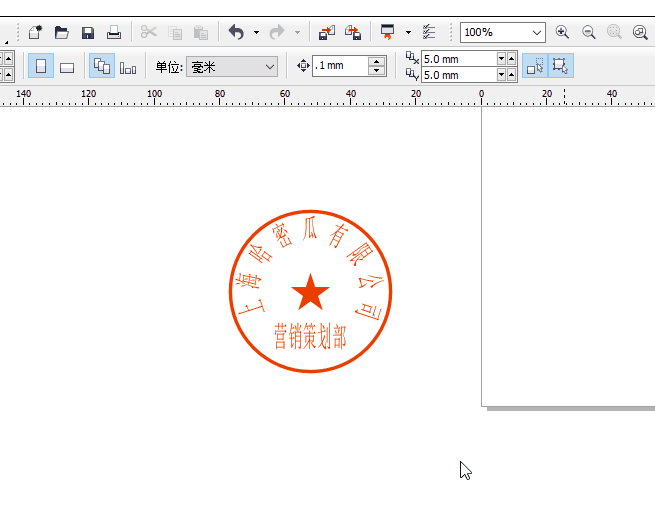The image size is (655, 521).
Task: Zoom to selected objects
Action: coord(614,32)
